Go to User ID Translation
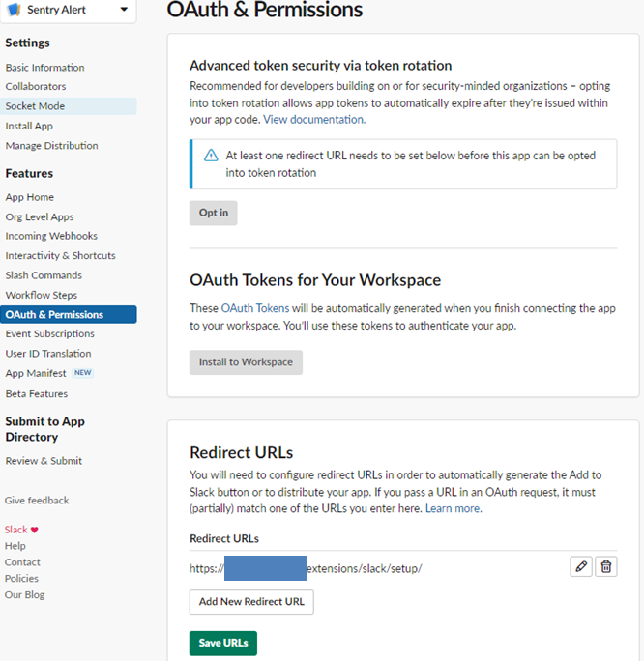644x661 pixels. (48, 354)
